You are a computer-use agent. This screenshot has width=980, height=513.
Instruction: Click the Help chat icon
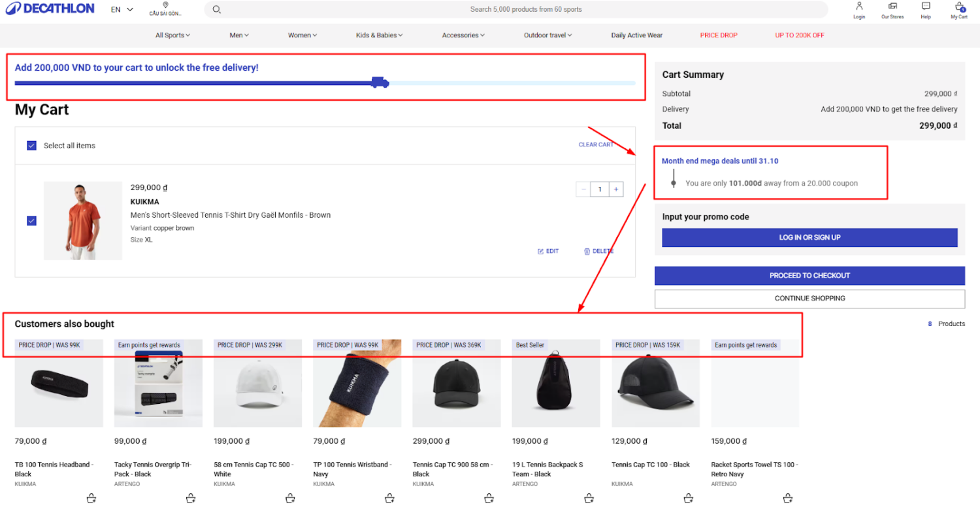926,7
